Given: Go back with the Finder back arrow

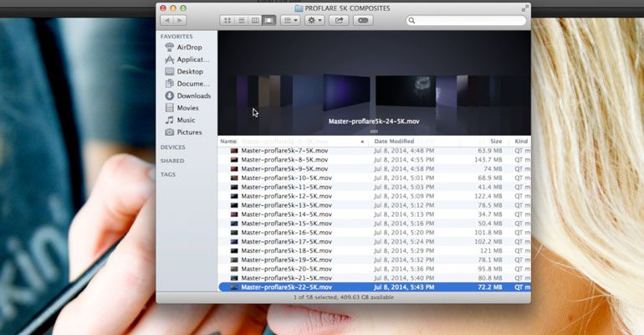Looking at the screenshot, I should pyautogui.click(x=166, y=20).
